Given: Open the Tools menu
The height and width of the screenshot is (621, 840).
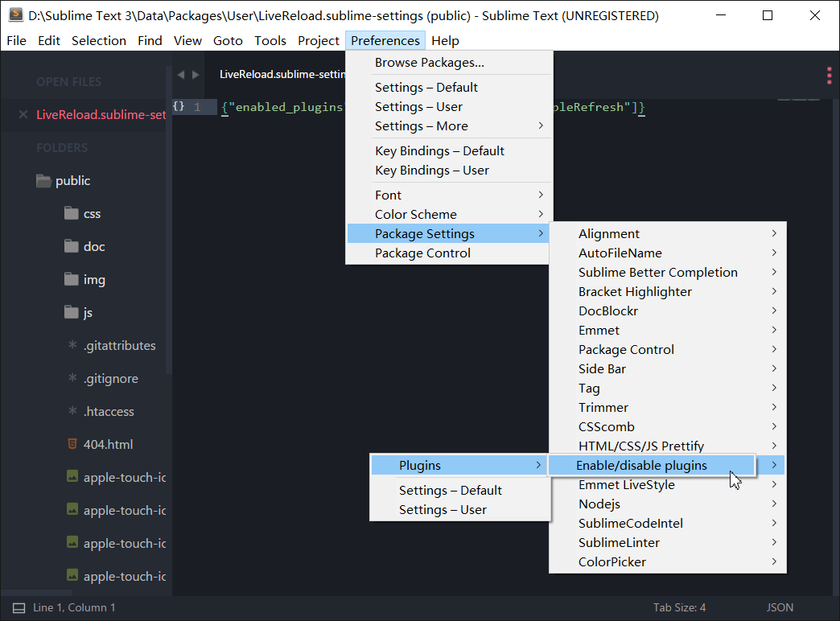Looking at the screenshot, I should point(270,41).
